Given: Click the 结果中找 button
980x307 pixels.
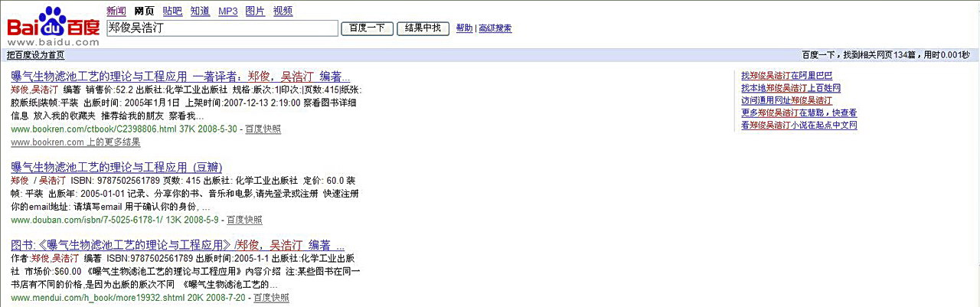Looking at the screenshot, I should [423, 28].
